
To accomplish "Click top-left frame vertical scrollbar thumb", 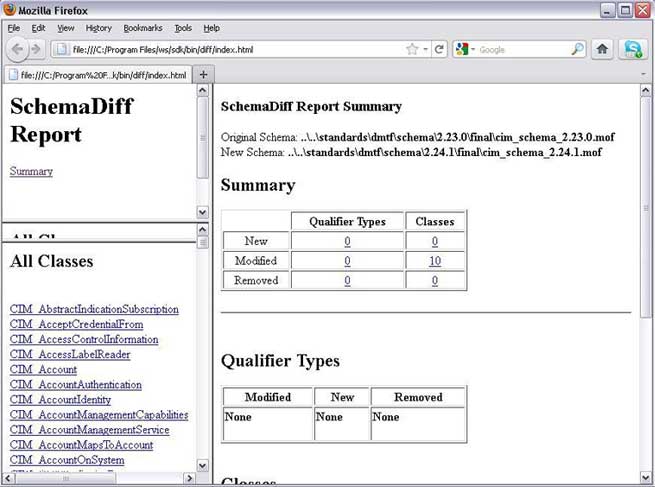I will tap(203, 138).
